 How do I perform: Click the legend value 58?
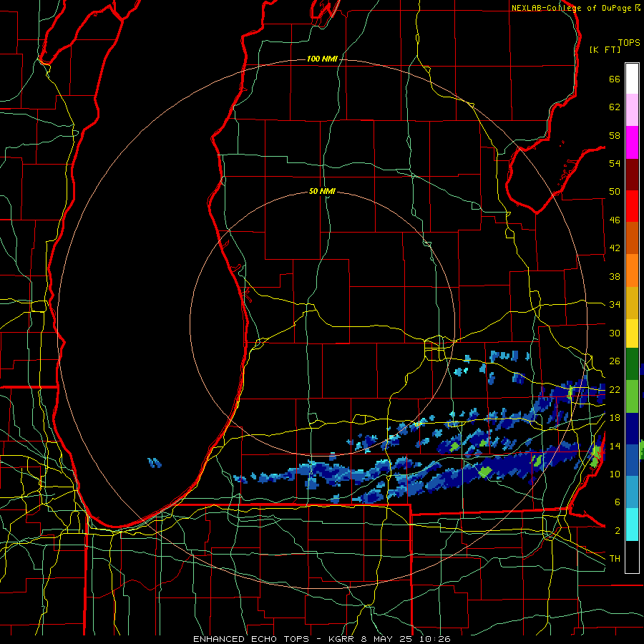tap(615, 135)
